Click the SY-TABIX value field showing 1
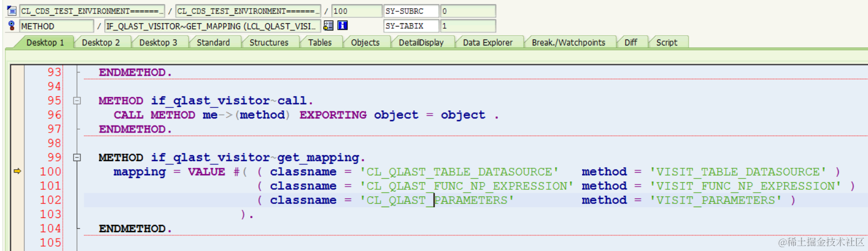This screenshot has width=868, height=251. [468, 26]
